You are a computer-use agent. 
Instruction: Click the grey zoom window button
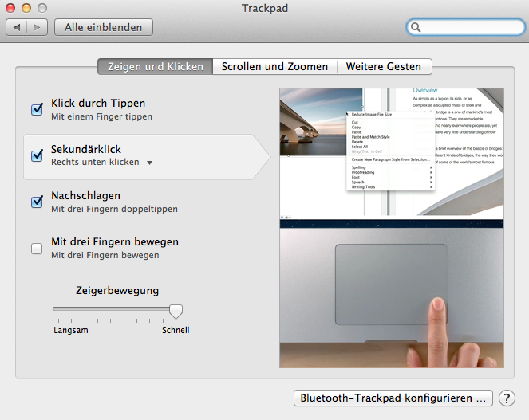pos(42,8)
